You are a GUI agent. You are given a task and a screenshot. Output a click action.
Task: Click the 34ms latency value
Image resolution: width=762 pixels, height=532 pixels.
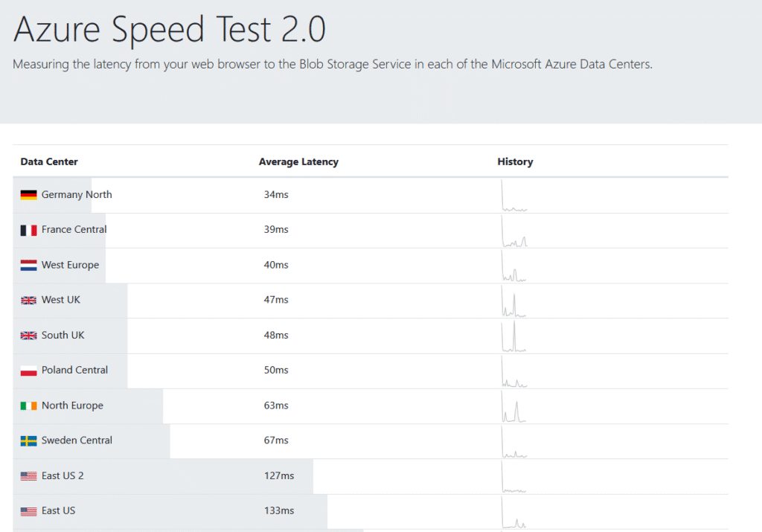276,194
